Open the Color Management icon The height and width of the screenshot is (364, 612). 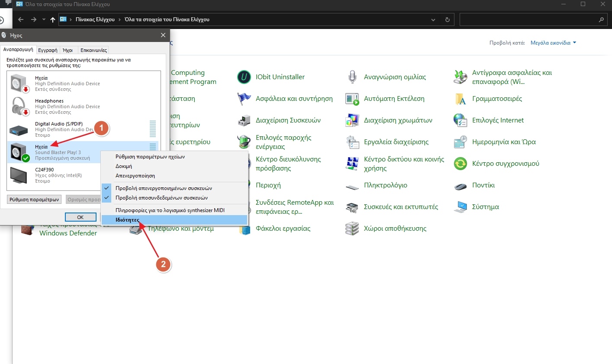pos(352,121)
